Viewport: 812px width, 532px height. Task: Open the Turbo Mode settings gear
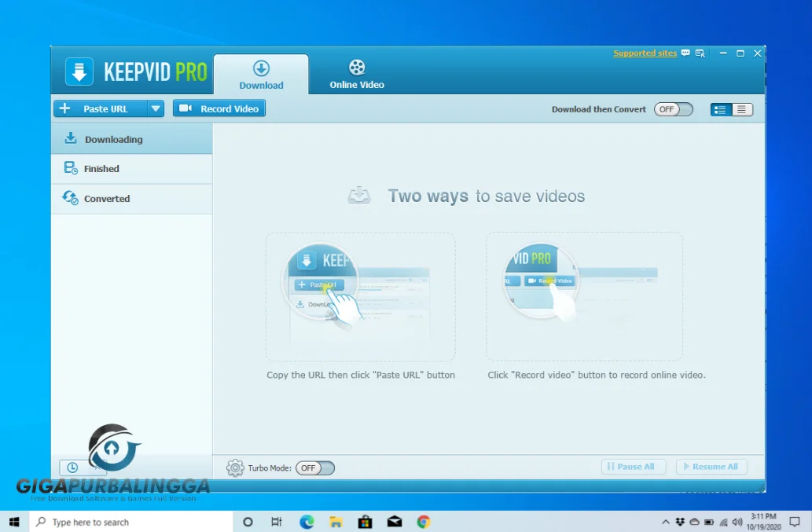(234, 467)
